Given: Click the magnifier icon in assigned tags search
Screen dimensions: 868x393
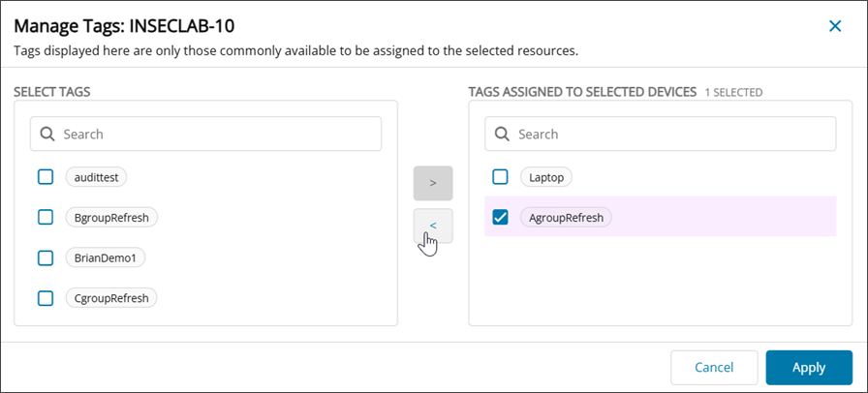Looking at the screenshot, I should (502, 135).
